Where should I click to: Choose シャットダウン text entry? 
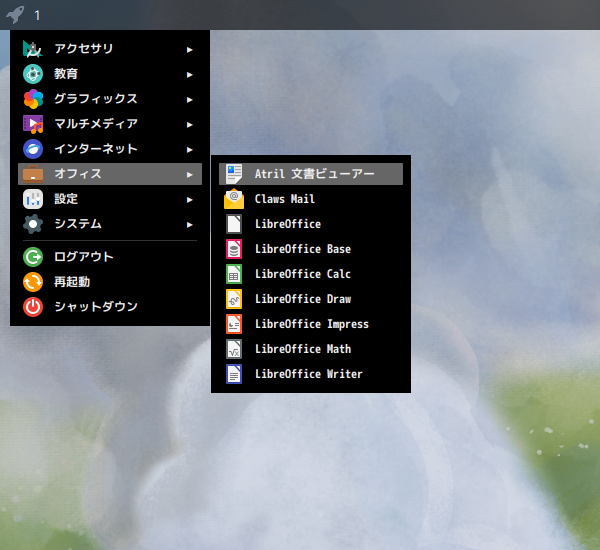[x=96, y=307]
